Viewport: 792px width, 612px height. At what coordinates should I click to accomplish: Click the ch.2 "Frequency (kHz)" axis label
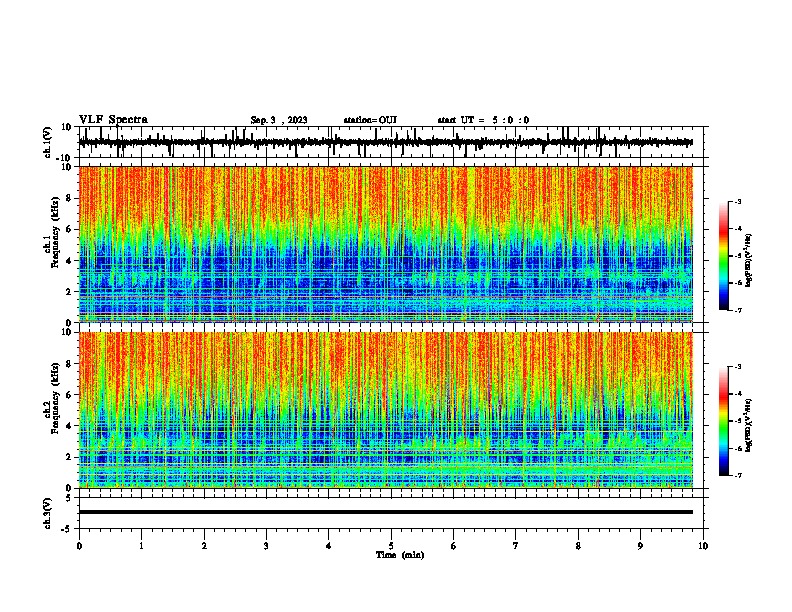[x=55, y=398]
